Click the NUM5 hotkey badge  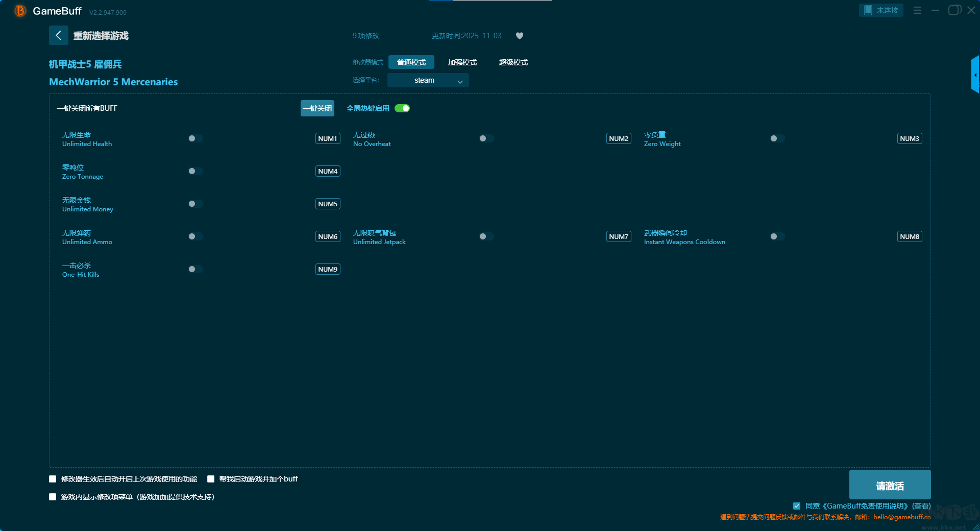[327, 204]
